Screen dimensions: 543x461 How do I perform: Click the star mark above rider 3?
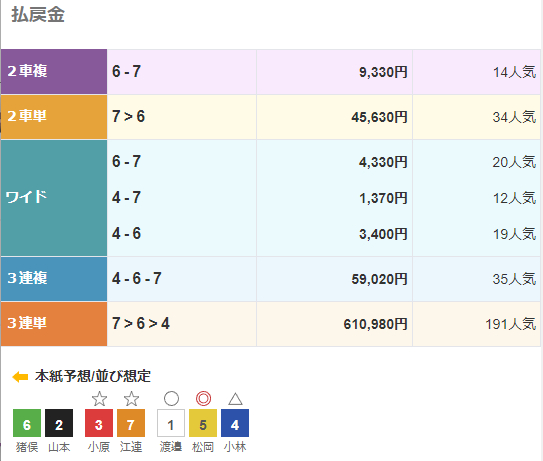[x=99, y=399]
